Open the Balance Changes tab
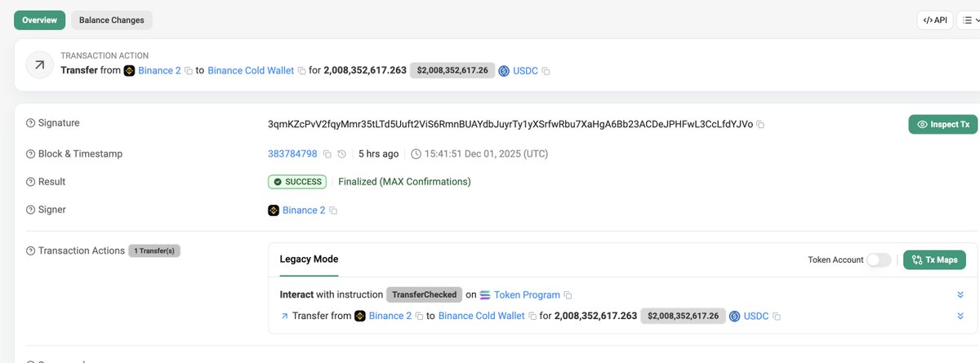 click(x=112, y=20)
